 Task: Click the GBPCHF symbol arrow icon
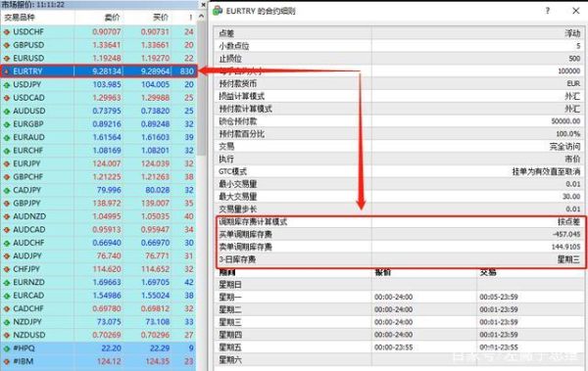coord(7,177)
